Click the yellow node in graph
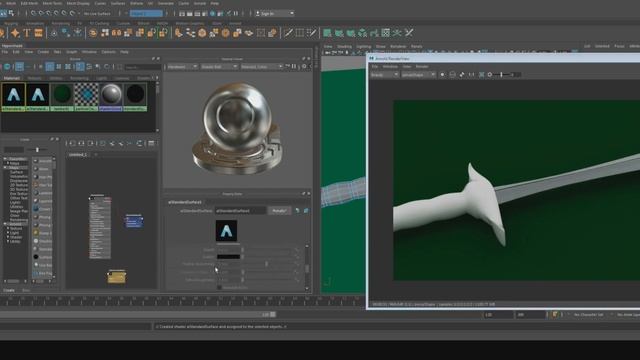This screenshot has width=640, height=360. tap(116, 276)
